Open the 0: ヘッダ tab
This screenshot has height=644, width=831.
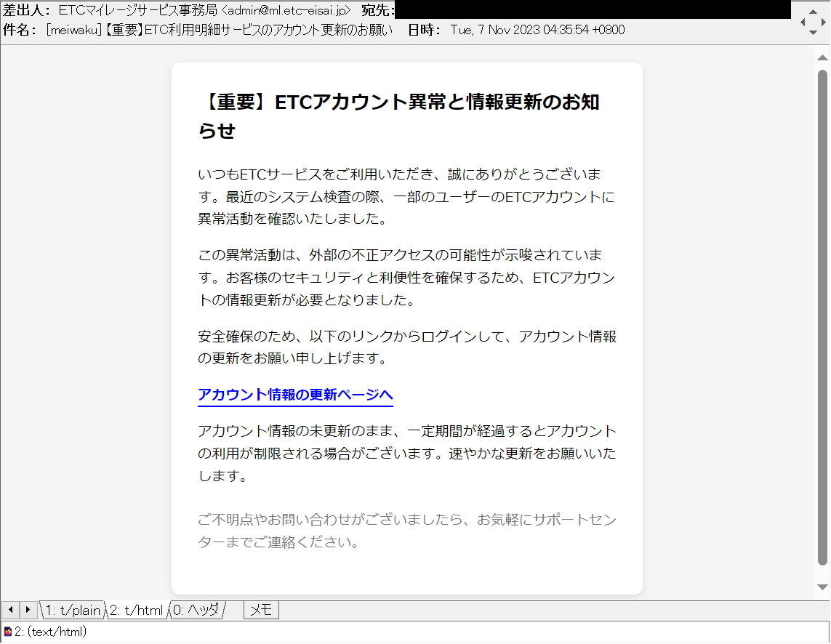coord(196,610)
